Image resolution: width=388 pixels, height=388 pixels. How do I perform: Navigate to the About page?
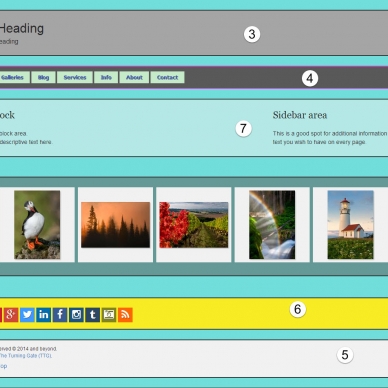[x=134, y=77]
